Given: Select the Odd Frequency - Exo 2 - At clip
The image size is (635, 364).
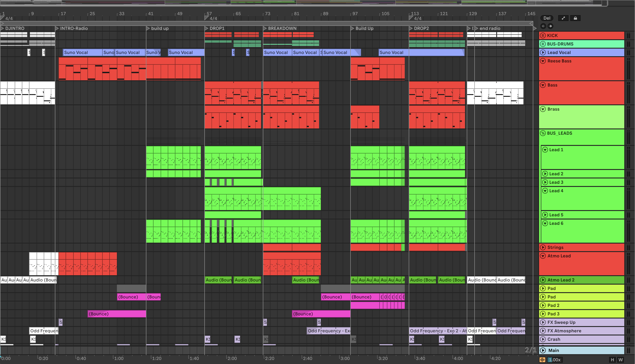Looking at the screenshot, I should (438, 331).
